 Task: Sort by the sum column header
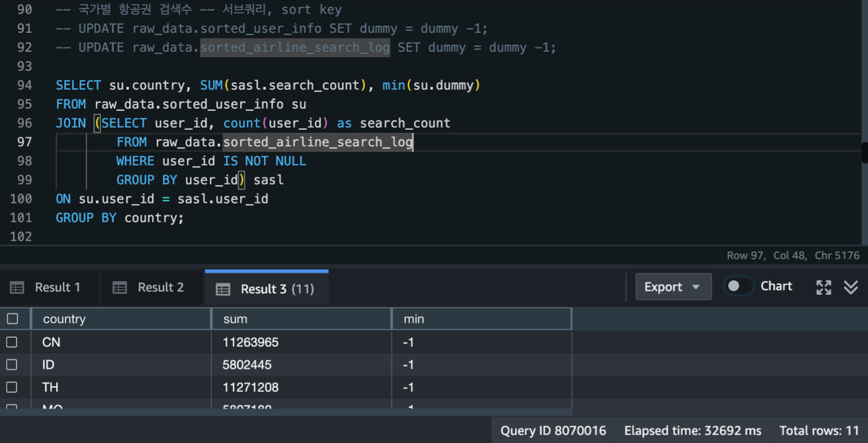(301, 318)
